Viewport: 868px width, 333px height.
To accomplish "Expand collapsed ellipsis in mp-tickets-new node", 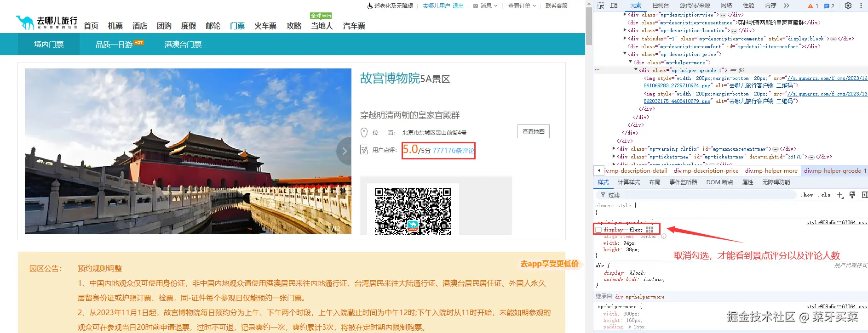I will pyautogui.click(x=811, y=157).
